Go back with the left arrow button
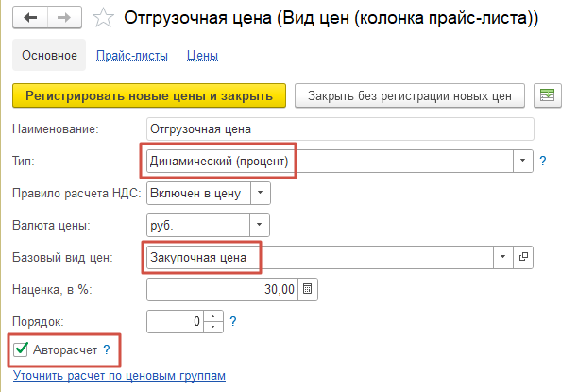 pos(30,17)
